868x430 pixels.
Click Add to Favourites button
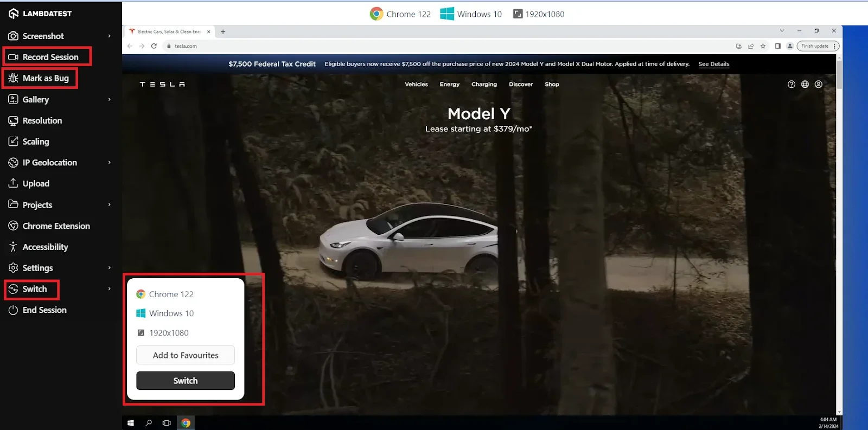(x=186, y=355)
